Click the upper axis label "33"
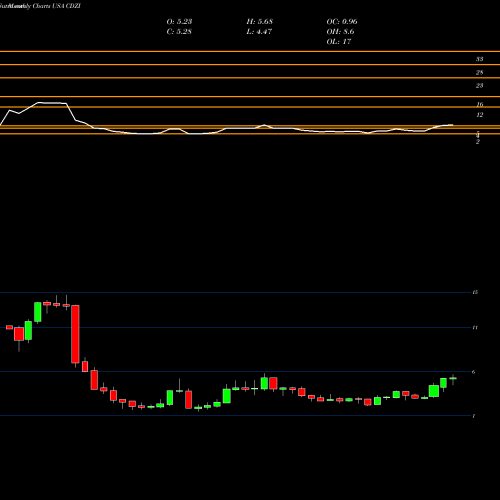 coord(479,59)
